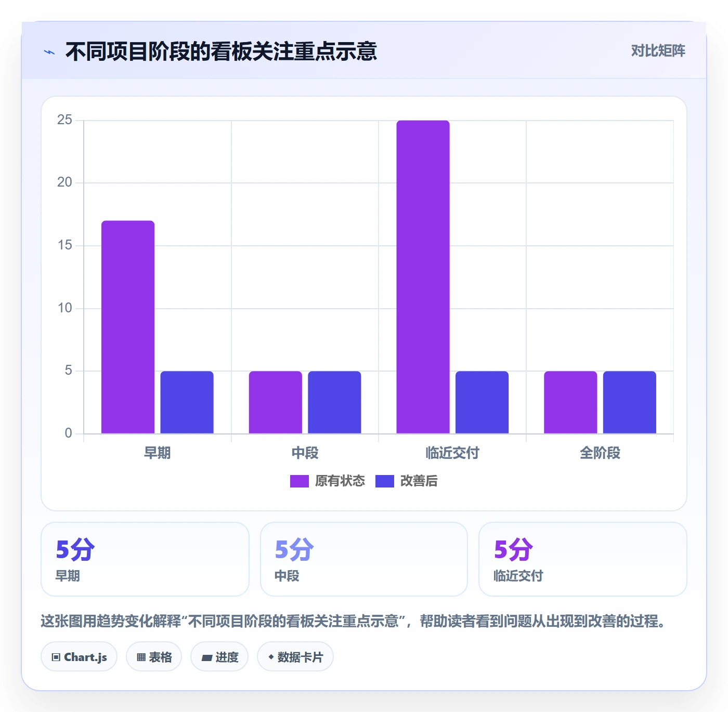The height and width of the screenshot is (712, 728).
Task: Click the purple 全阶段 原有状态 bar
Action: point(570,402)
